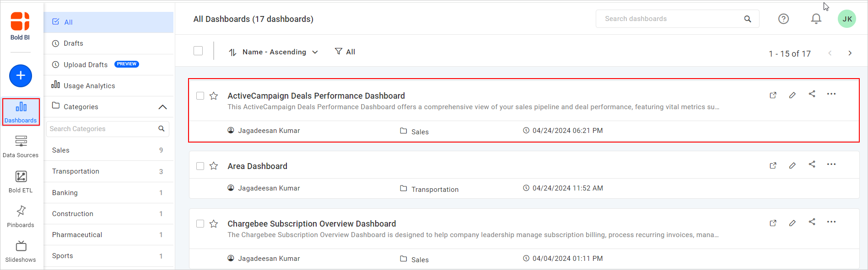Open Usage Analytics menu item
Viewport: 868px width, 270px height.
click(108, 85)
